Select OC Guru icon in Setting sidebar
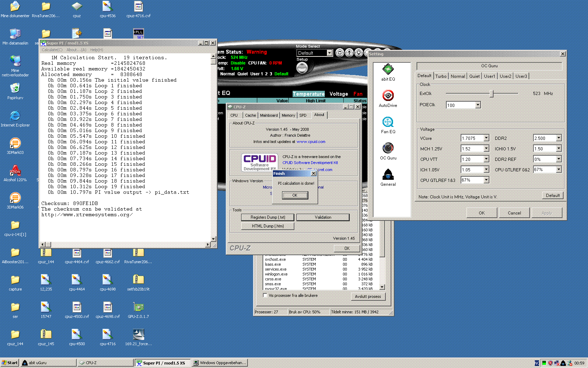The width and height of the screenshot is (588, 368). [388, 151]
